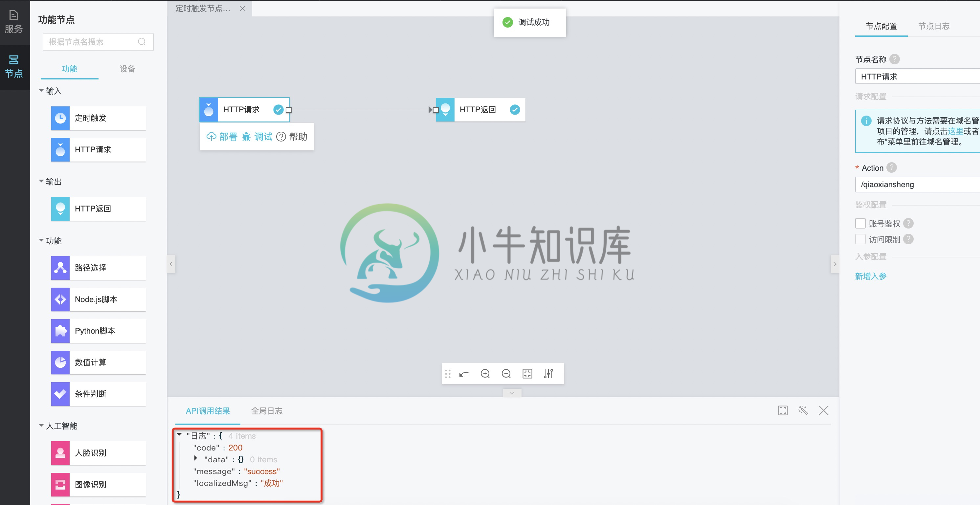Select the HTTP返回 node in palette
Image resolution: width=980 pixels, height=505 pixels.
tap(98, 209)
